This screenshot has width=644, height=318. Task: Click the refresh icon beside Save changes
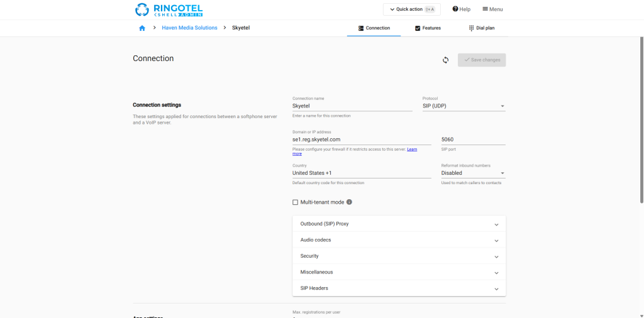pyautogui.click(x=445, y=60)
